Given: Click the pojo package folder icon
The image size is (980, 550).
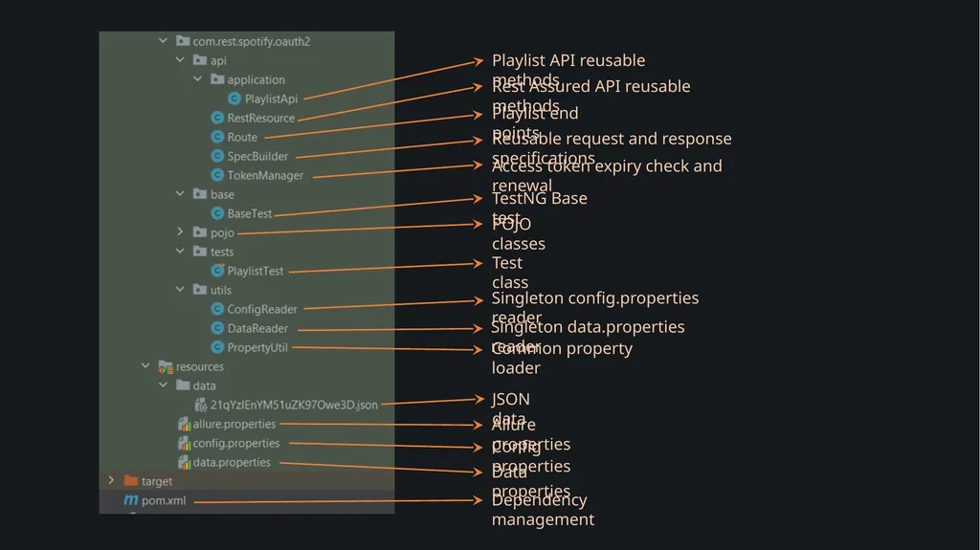Looking at the screenshot, I should click(200, 231).
